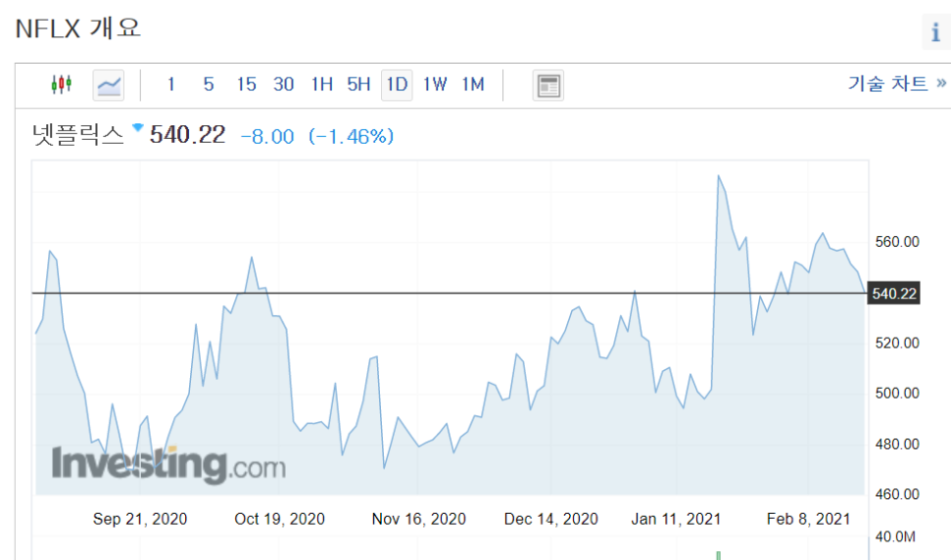Image resolution: width=951 pixels, height=560 pixels.
Task: Click the Jan 11, 2021 date label
Action: point(675,519)
